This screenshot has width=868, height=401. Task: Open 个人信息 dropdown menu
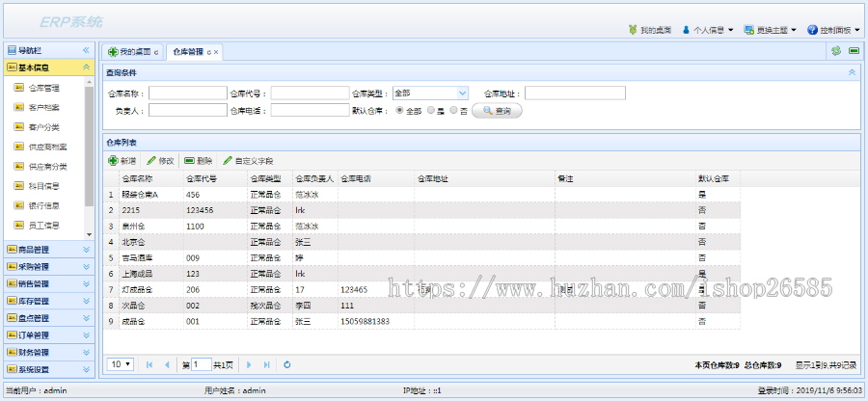click(x=708, y=30)
